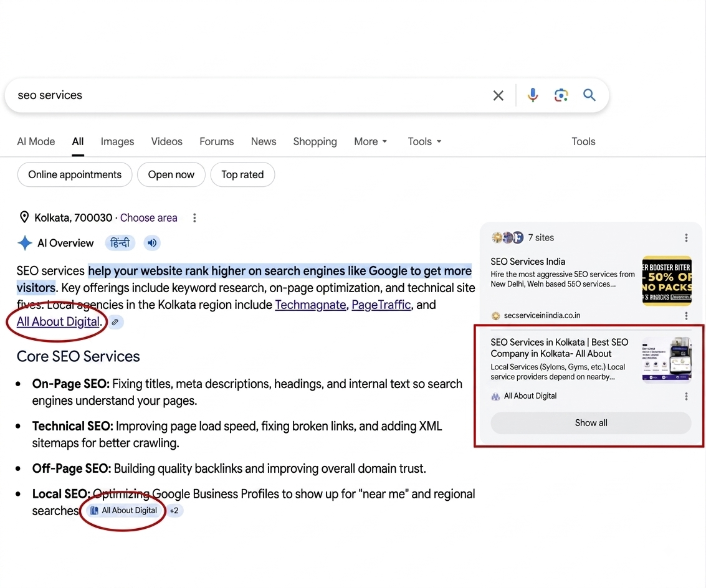Click the secserviceiniindia.co.in site name
This screenshot has height=588, width=706.
tap(542, 316)
